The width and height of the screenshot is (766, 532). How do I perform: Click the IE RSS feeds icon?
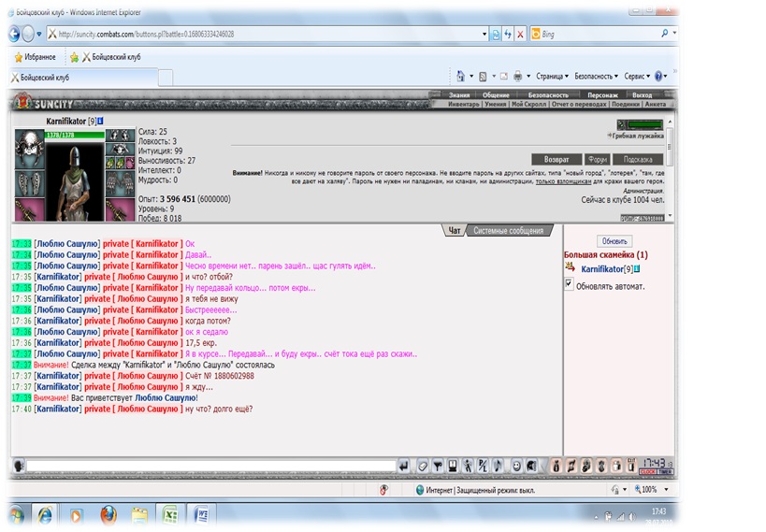[483, 77]
